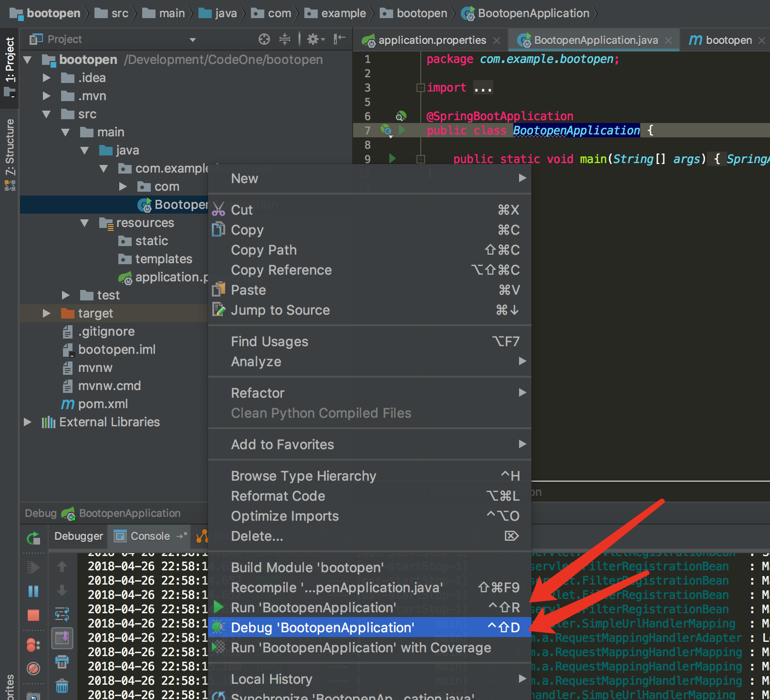Click Scroll from Source target icon
The width and height of the screenshot is (770, 700).
tap(264, 39)
